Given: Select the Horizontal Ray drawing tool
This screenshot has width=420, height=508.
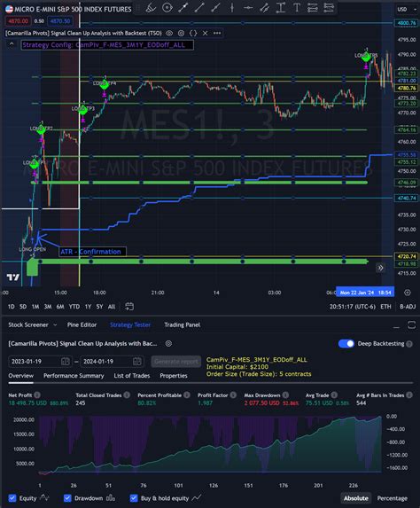Looking at the screenshot, I should tap(248, 7).
